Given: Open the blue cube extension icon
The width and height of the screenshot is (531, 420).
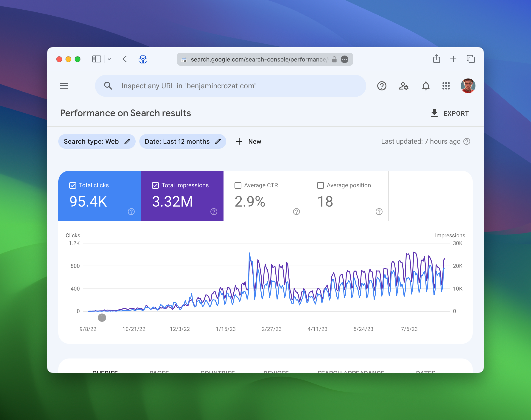Looking at the screenshot, I should [x=143, y=59].
